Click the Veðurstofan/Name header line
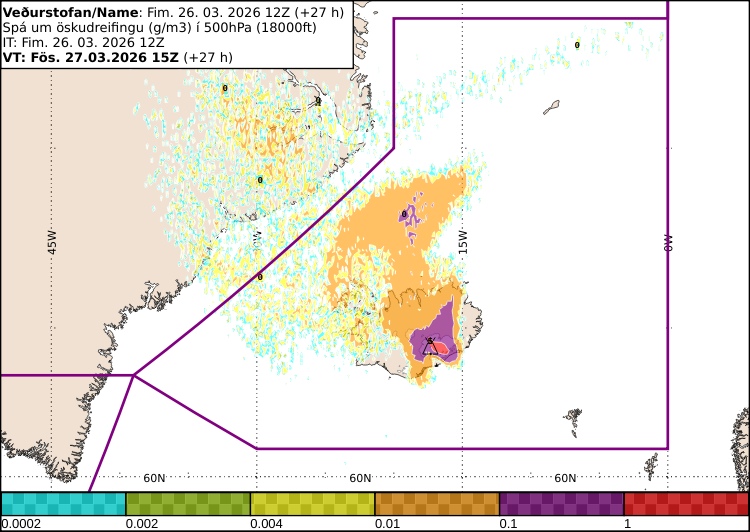 click(173, 12)
